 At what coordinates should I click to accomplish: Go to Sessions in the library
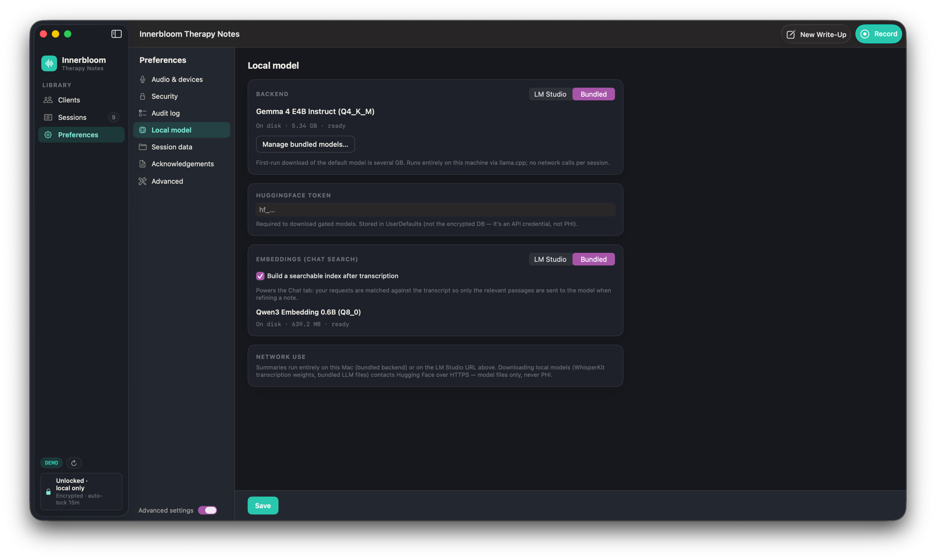tap(81, 117)
